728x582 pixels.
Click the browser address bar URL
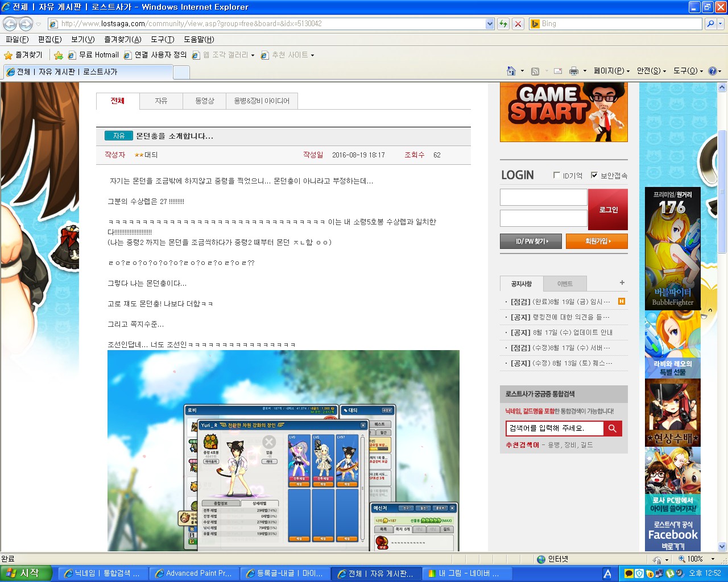[267, 24]
